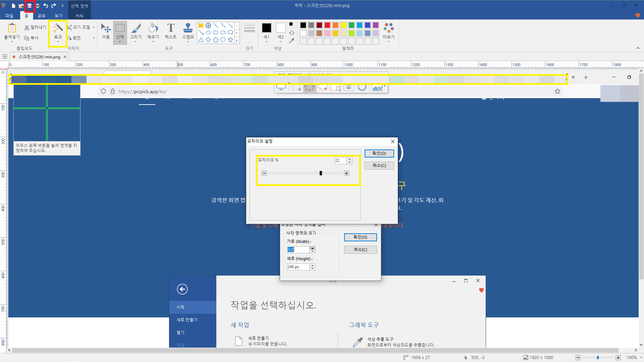Toggle swap between 색1 and 색2 colors
644x362 pixels.
[x=291, y=33]
